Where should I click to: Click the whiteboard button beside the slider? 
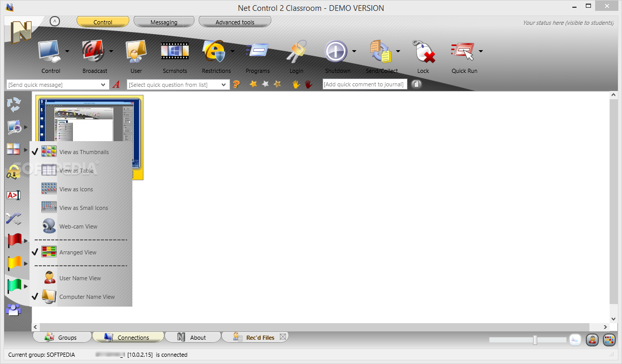tap(575, 340)
